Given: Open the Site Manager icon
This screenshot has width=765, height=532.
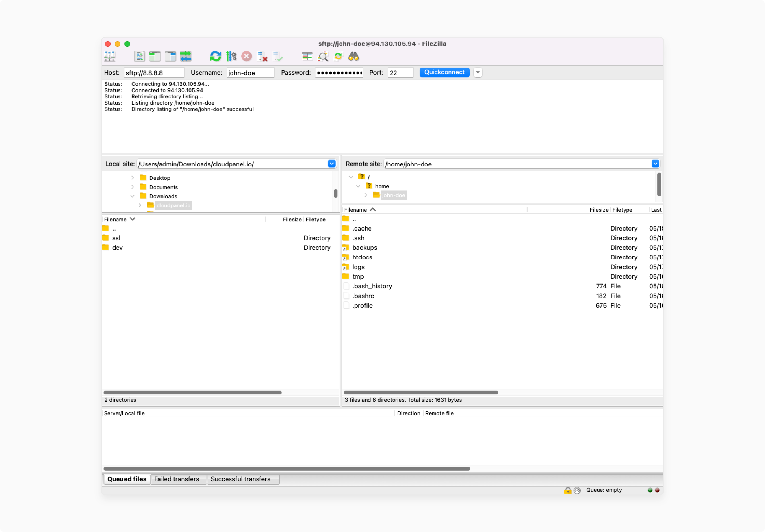Looking at the screenshot, I should [x=110, y=56].
